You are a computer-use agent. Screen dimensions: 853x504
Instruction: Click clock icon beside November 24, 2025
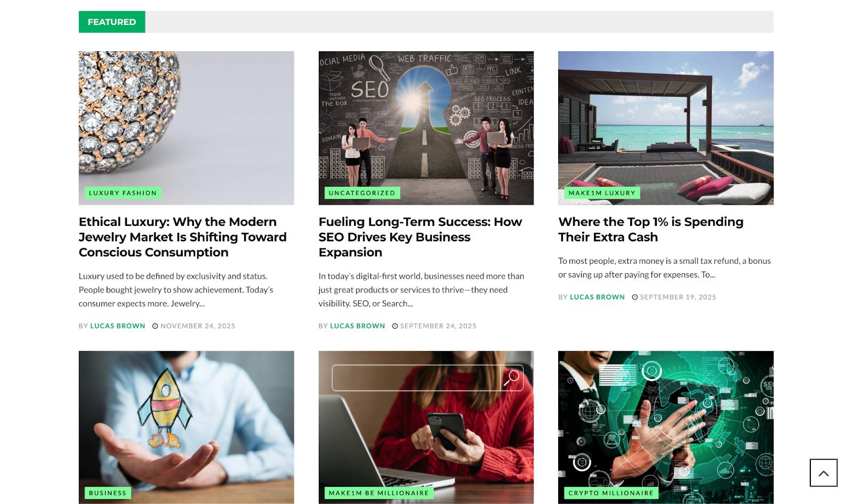pos(155,326)
